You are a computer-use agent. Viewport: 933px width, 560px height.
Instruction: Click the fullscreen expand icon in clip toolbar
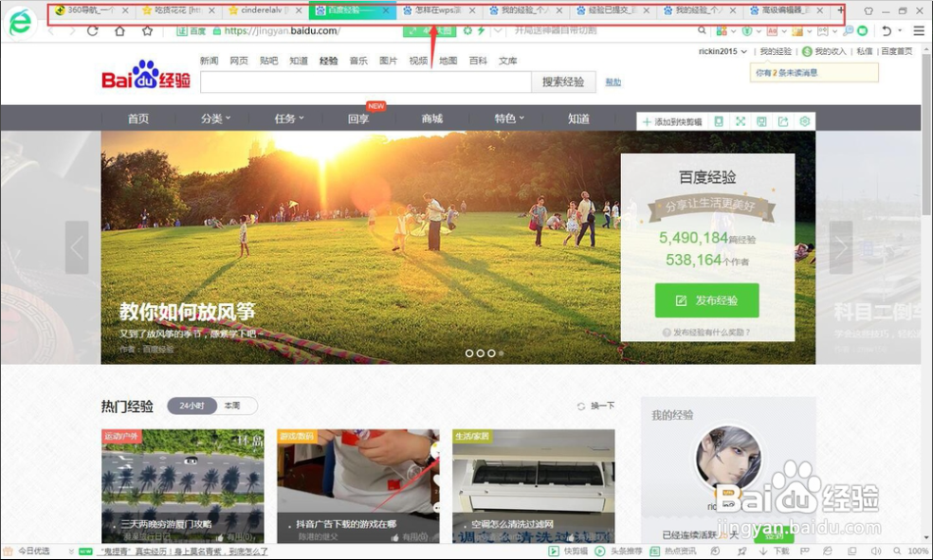741,121
